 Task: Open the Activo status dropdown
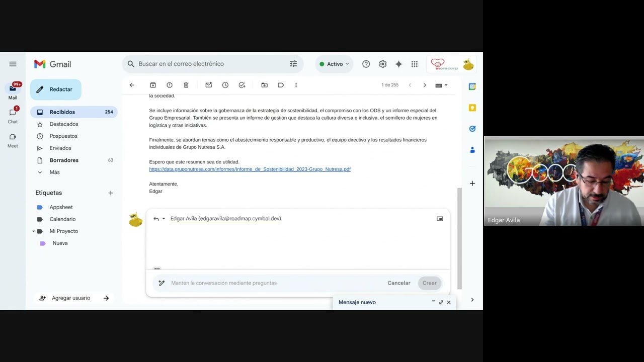tap(334, 64)
